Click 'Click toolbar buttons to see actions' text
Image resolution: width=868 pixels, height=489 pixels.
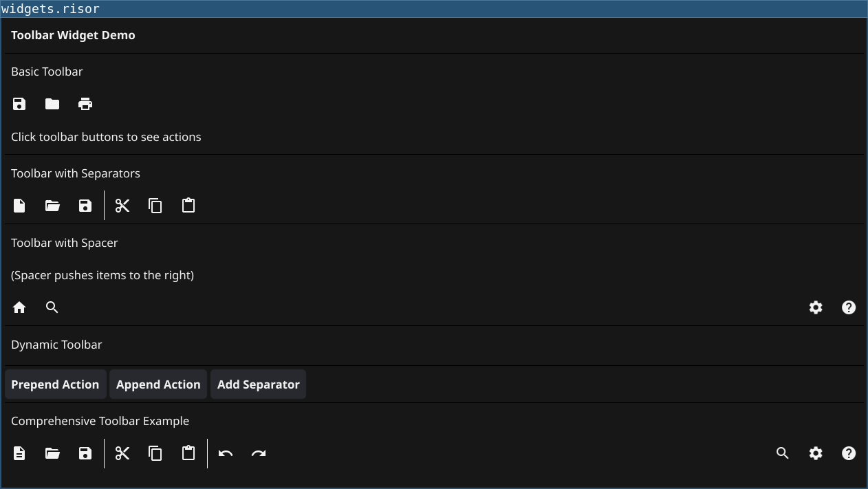tap(106, 137)
